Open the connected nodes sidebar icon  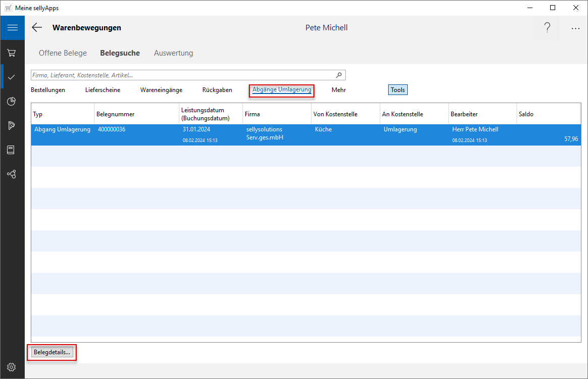point(12,174)
